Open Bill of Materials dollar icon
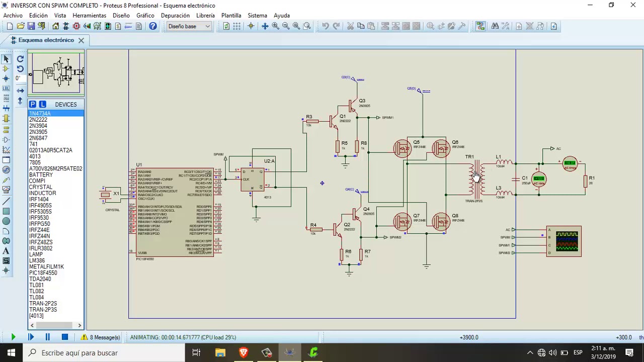644x362 pixels. click(x=118, y=26)
